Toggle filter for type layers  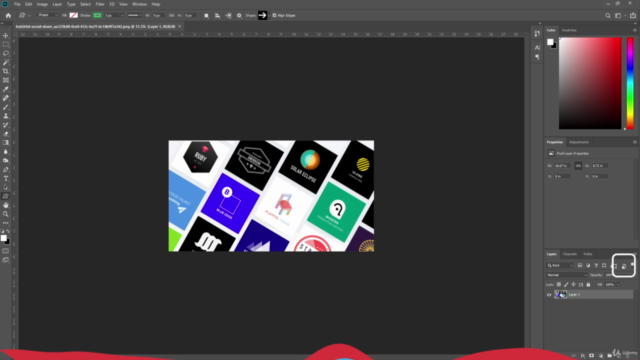pyautogui.click(x=596, y=265)
